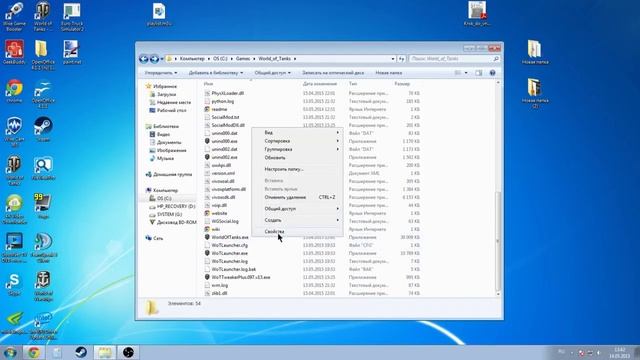Click the file list vertical scrollbar
This screenshot has height=360, width=640.
coord(498,188)
